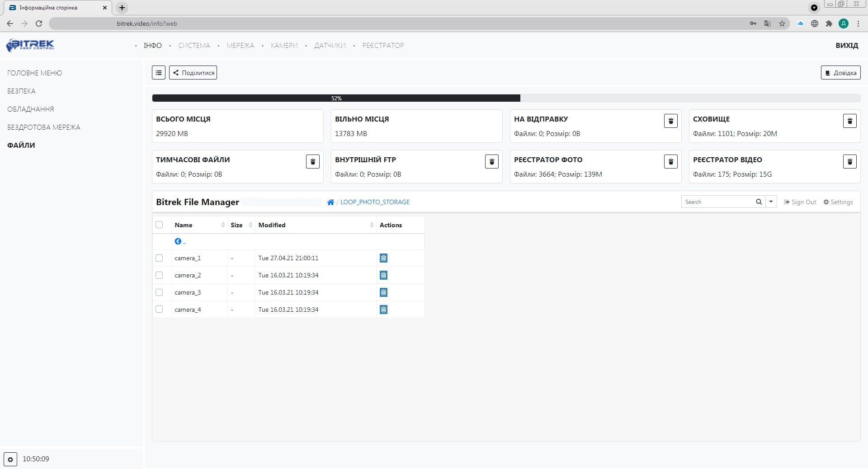
Task: Click trash icon on РЕЄСТРАТОР ВІДЕО card
Action: tap(849, 162)
